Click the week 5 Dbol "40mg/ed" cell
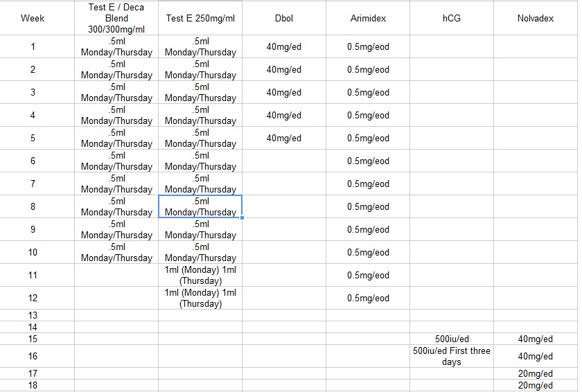582x392 pixels. click(284, 139)
